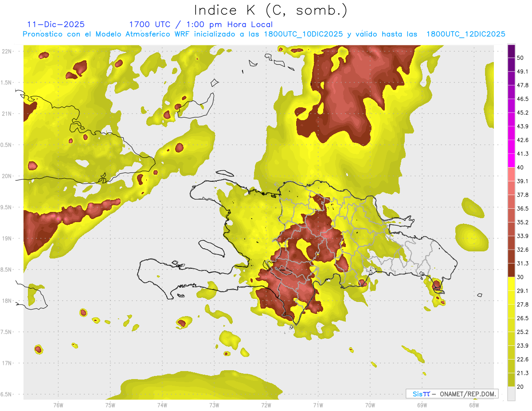Click the colorbar value 42.6
This screenshot has width=532, height=411.
coord(523,140)
